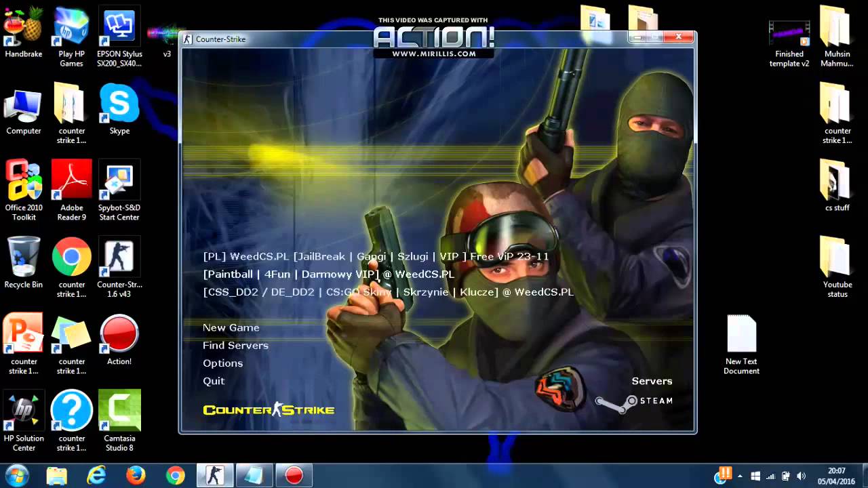The image size is (868, 488).
Task: Switch to Action! recorder taskbar button
Action: 294,476
